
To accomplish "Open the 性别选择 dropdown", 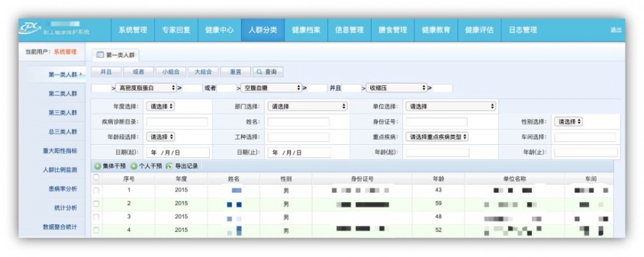I will (569, 122).
